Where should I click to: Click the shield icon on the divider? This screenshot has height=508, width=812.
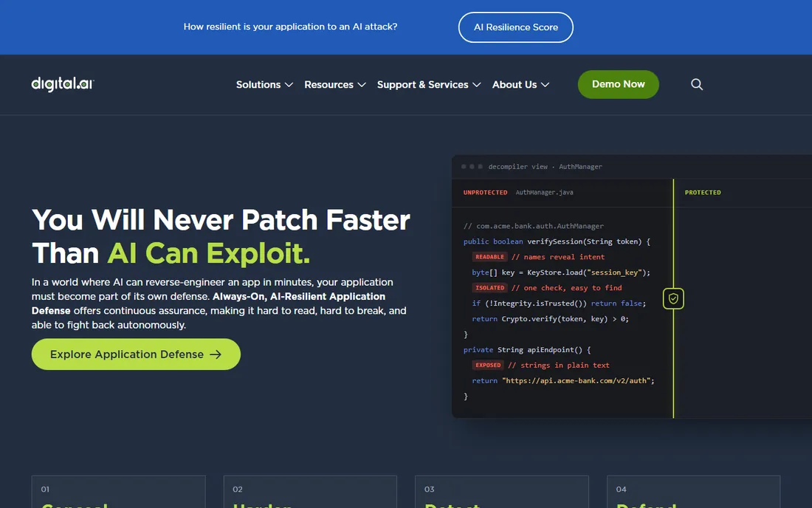(x=673, y=299)
